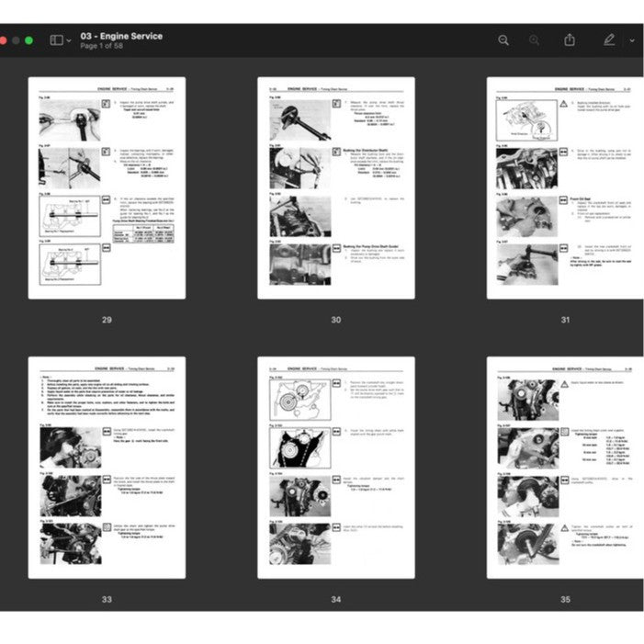Viewport: 644px width, 644px height.
Task: Expand the sidebar view options chevron
Action: tap(69, 40)
